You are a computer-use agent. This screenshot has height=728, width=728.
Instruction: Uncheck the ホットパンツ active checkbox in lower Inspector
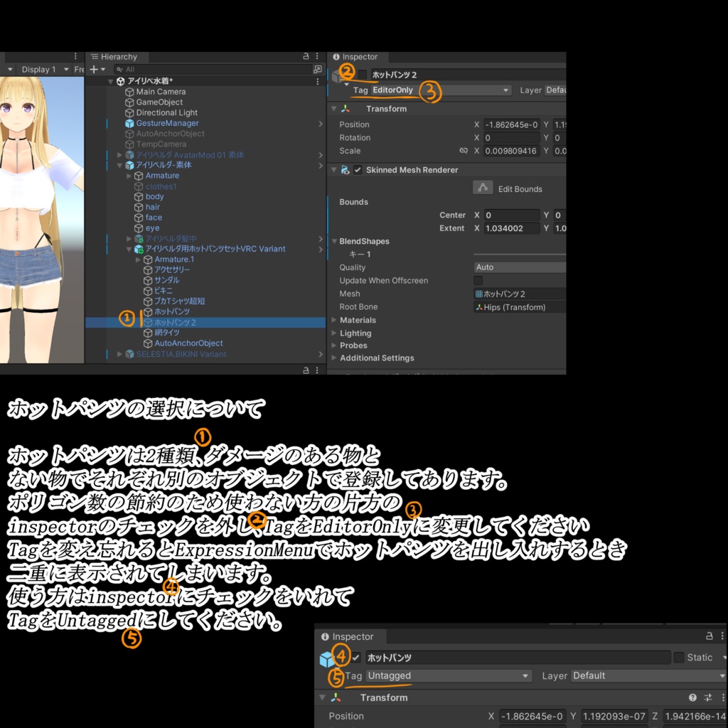355,658
